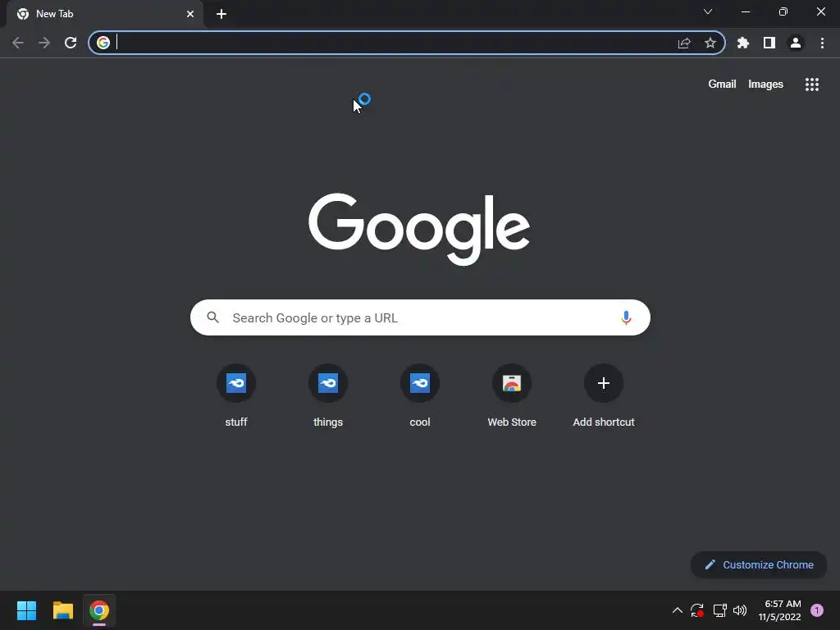
Task: Show hidden tray icons chevron
Action: [677, 610]
